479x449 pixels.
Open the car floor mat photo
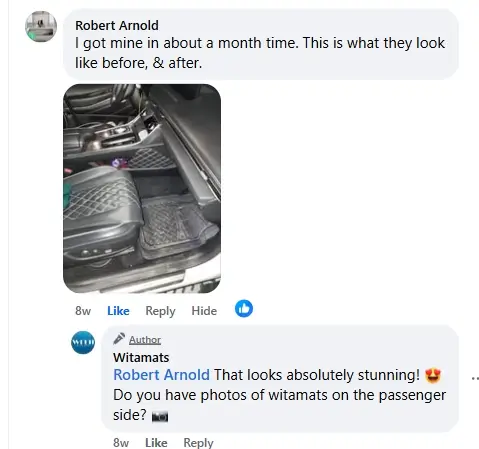142,189
